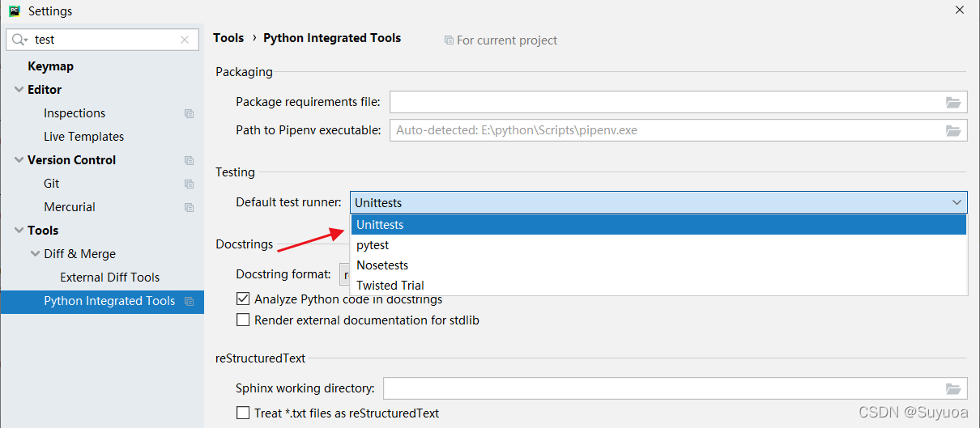Collapse the Editor tree section

tap(19, 90)
